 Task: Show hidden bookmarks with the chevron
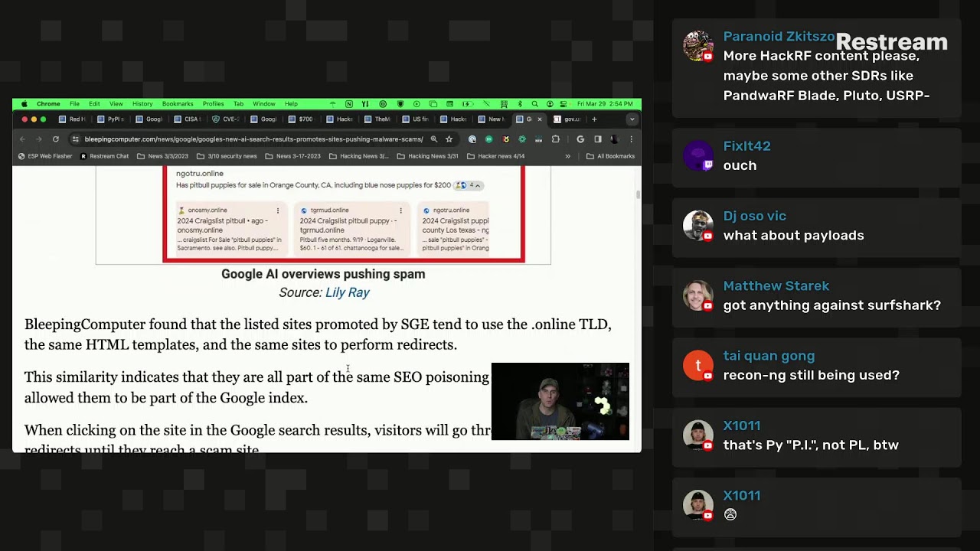[x=567, y=156]
